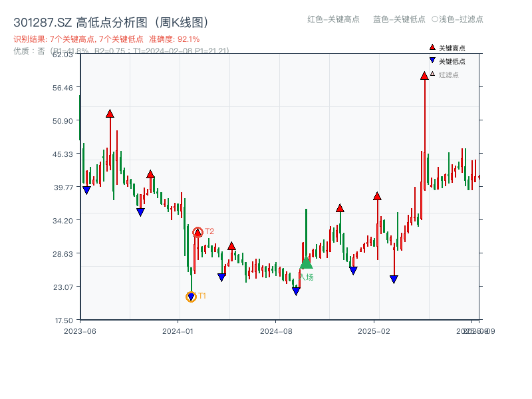Select the red key-high triangle near 2025 rally top

(378, 197)
